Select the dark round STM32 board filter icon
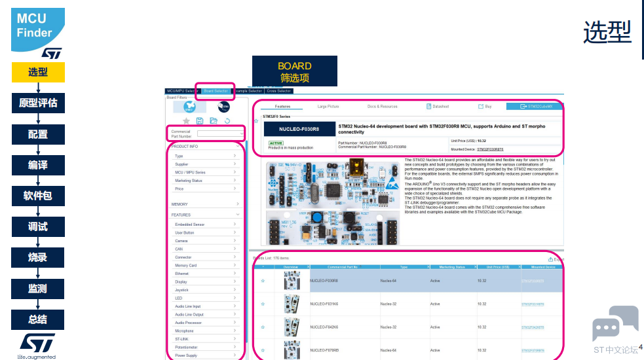 [x=223, y=107]
